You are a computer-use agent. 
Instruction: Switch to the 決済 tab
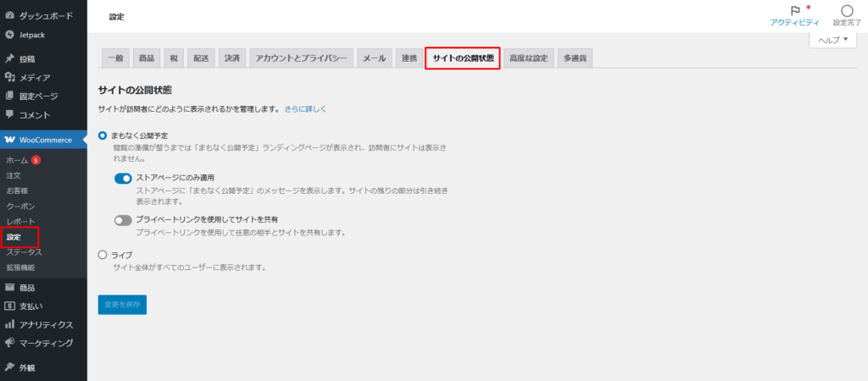click(231, 58)
